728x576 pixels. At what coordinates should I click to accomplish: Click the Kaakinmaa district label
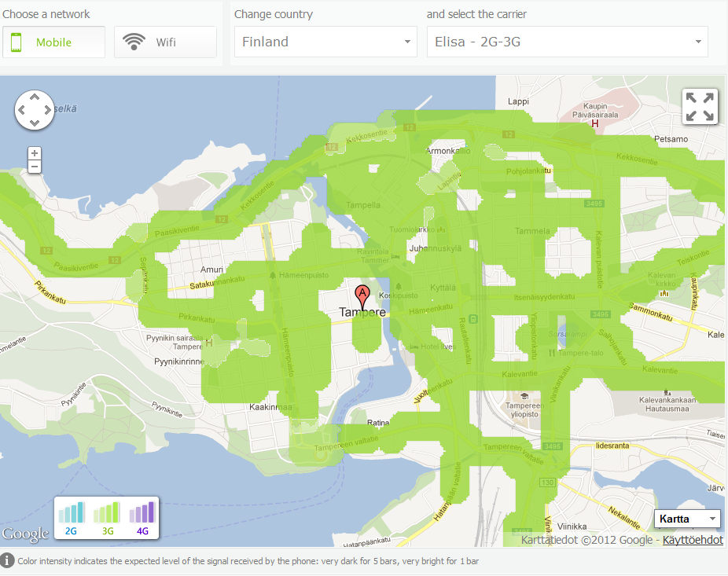pyautogui.click(x=270, y=407)
